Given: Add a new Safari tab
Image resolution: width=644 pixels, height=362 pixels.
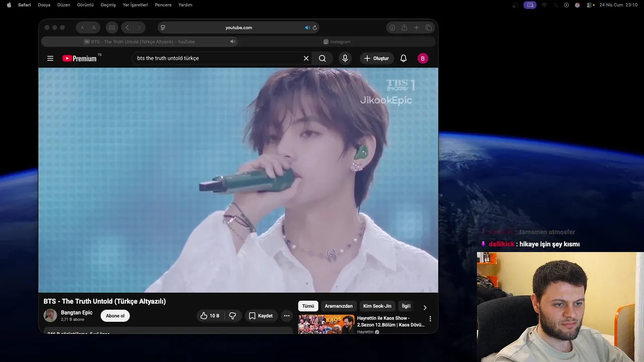Looking at the screenshot, I should (x=417, y=28).
